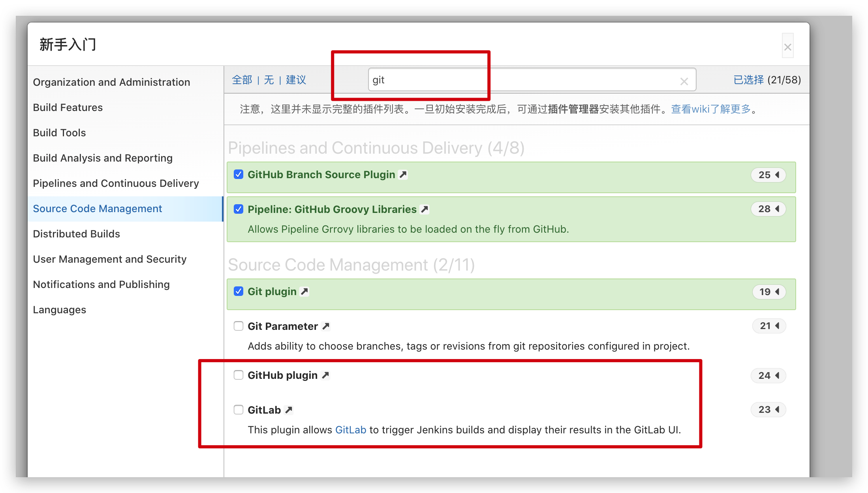This screenshot has width=868, height=493.
Task: Open the blue GitLab link in description
Action: [351, 430]
